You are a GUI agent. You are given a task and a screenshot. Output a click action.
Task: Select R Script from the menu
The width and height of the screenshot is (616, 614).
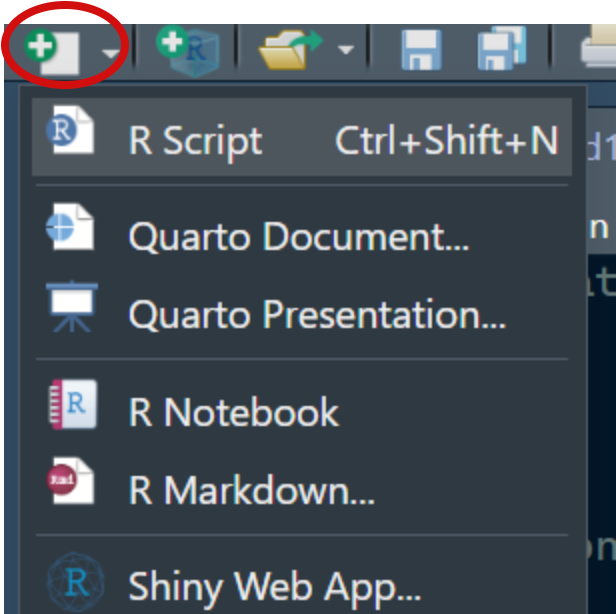click(195, 141)
